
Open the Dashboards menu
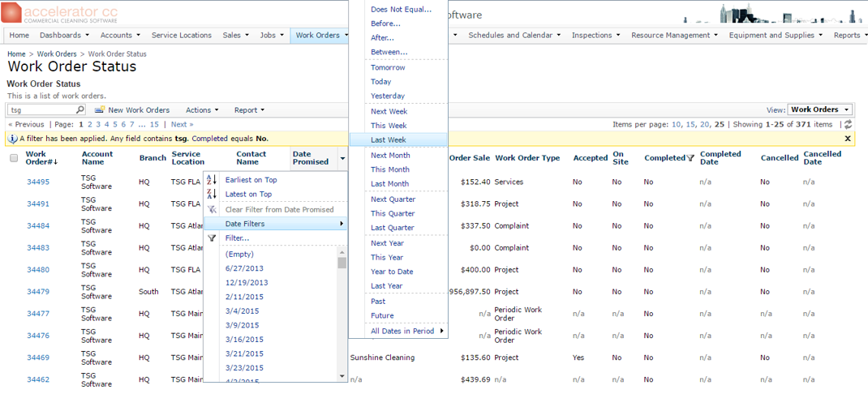click(64, 35)
